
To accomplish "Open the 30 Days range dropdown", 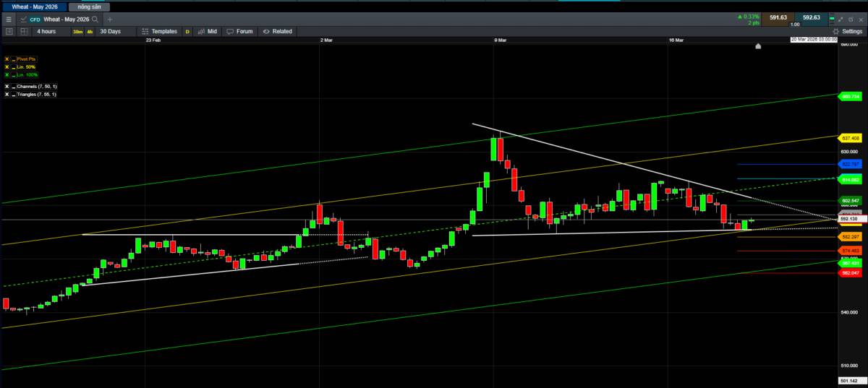I will point(116,31).
